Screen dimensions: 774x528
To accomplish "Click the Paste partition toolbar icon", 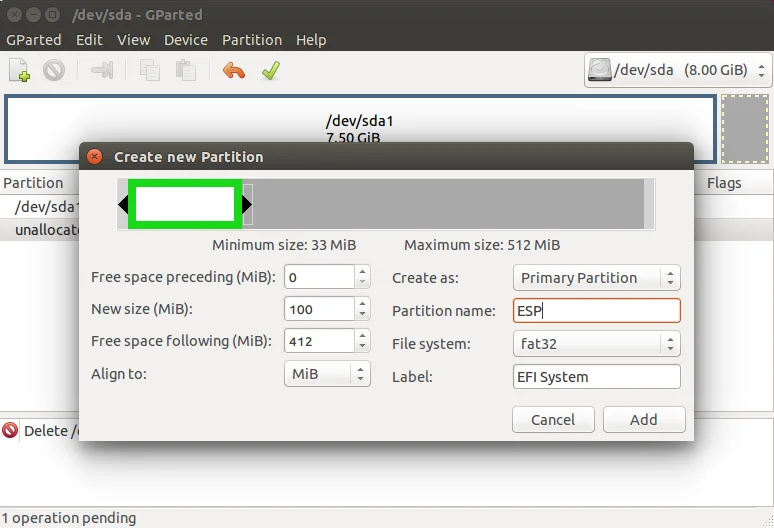I will point(186,70).
